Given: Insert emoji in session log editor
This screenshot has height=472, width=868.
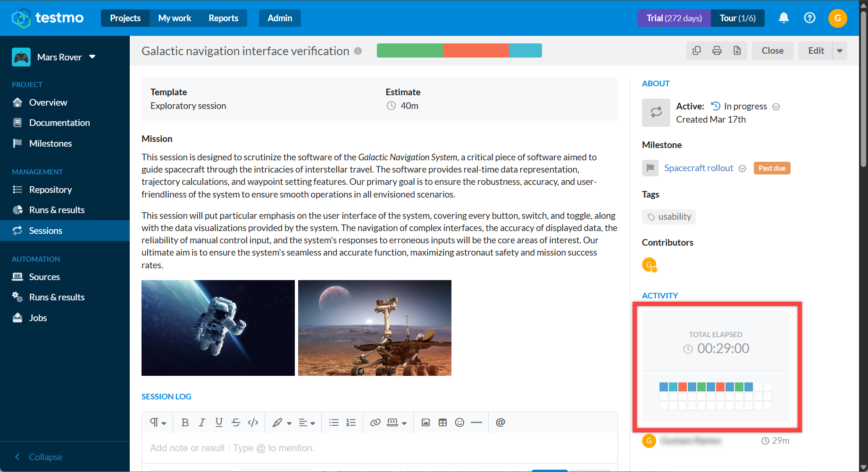Looking at the screenshot, I should coord(459,422).
